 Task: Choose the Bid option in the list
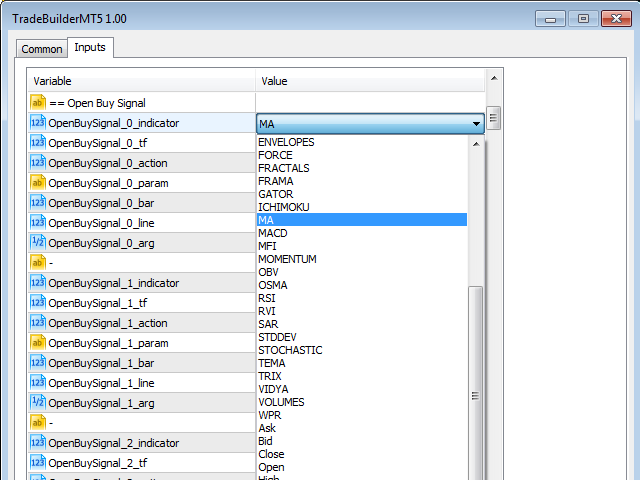tap(265, 441)
